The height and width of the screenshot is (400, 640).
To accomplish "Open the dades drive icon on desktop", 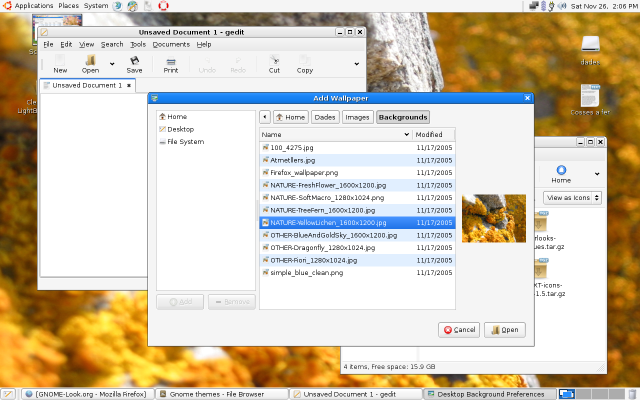I will [590, 44].
